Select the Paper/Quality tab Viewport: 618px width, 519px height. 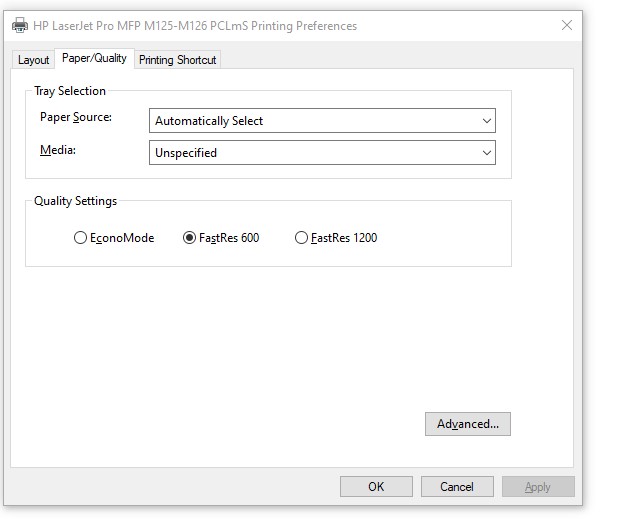(x=93, y=58)
